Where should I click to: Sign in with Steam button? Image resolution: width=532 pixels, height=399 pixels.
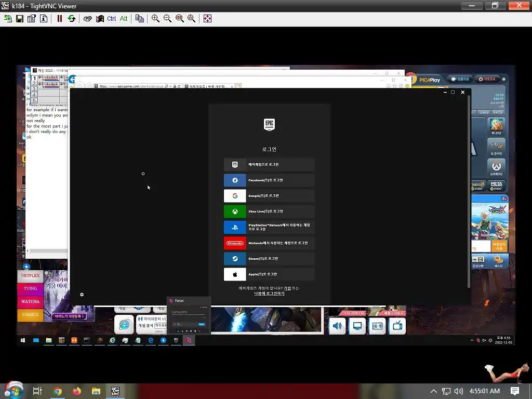[269, 259]
